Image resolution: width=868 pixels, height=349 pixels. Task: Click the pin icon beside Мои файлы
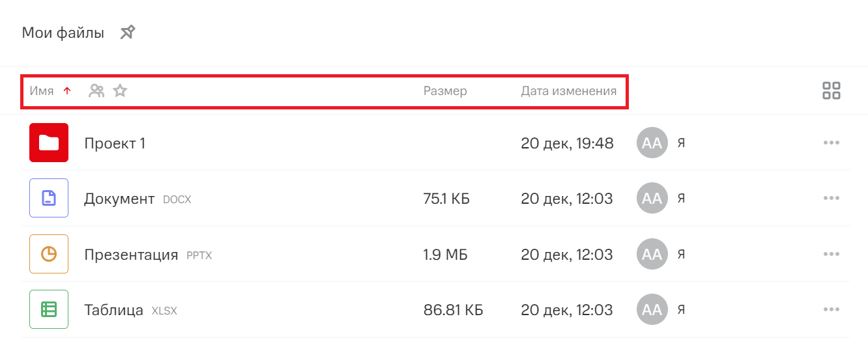(x=128, y=33)
